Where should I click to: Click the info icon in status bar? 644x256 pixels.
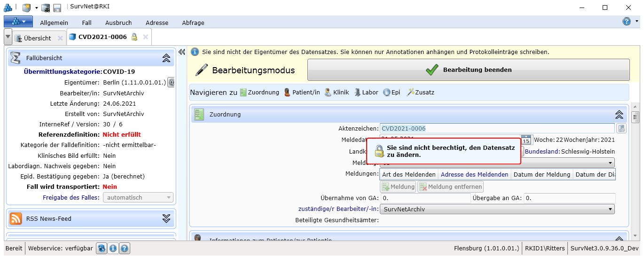click(x=113, y=248)
